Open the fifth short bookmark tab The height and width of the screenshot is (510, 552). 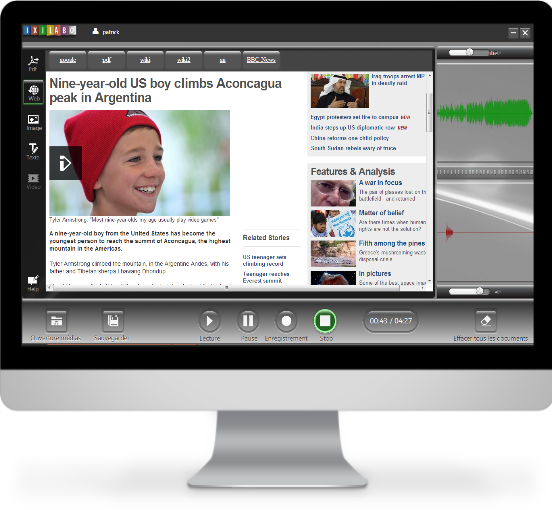222,60
